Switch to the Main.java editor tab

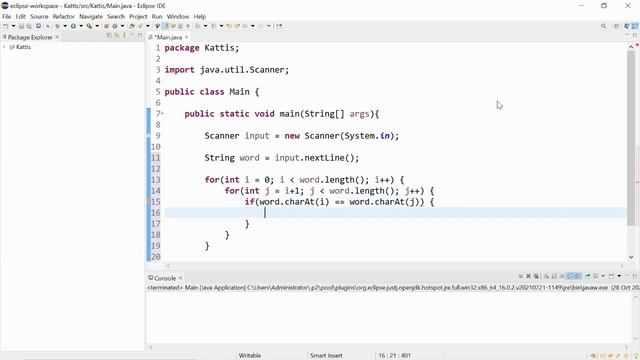[168, 37]
